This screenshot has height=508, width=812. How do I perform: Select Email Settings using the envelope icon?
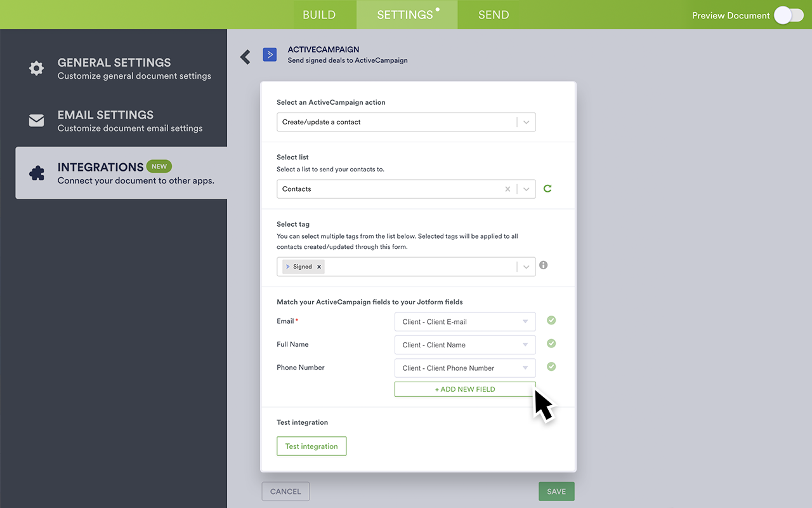pos(36,120)
